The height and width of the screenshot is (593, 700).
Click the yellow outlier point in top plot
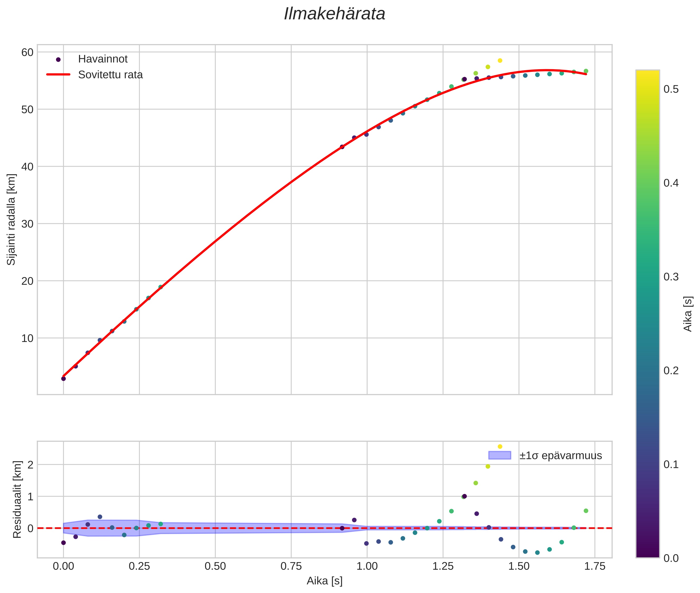(500, 60)
